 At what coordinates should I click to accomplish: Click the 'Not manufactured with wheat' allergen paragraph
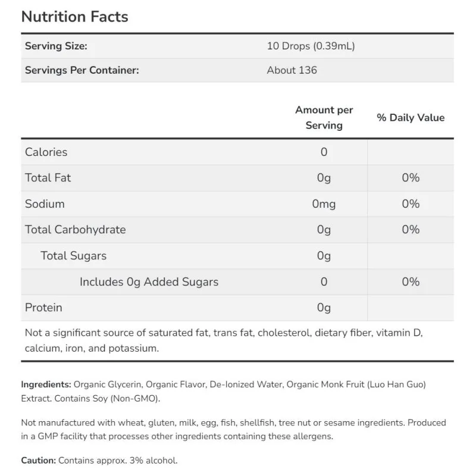pyautogui.click(x=233, y=430)
